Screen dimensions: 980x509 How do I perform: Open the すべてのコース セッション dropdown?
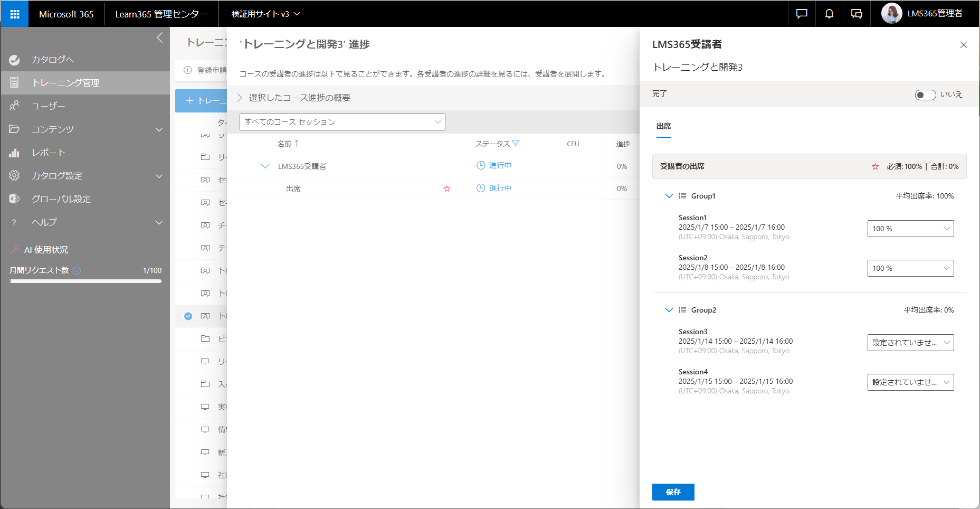[342, 122]
